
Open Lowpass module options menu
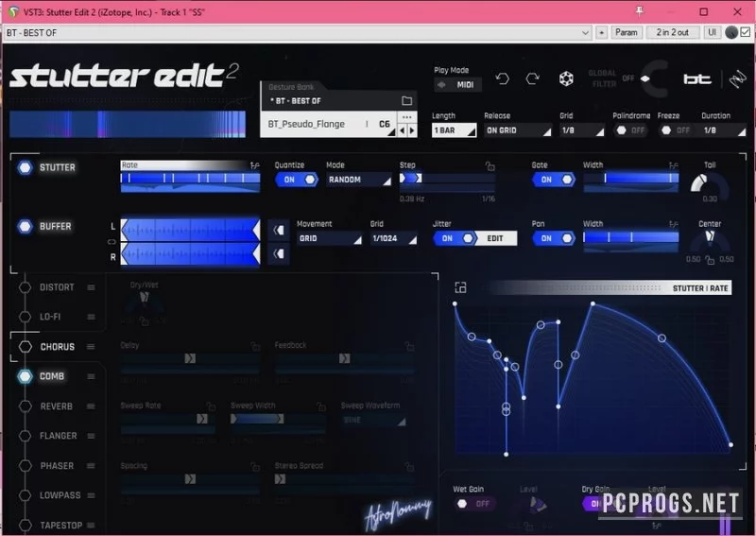click(x=91, y=495)
